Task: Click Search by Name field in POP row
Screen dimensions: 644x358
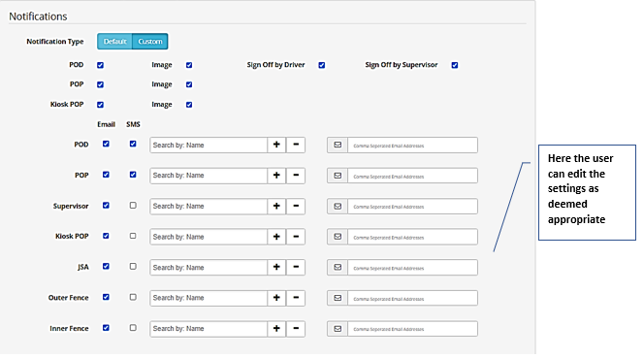Action: tap(209, 176)
